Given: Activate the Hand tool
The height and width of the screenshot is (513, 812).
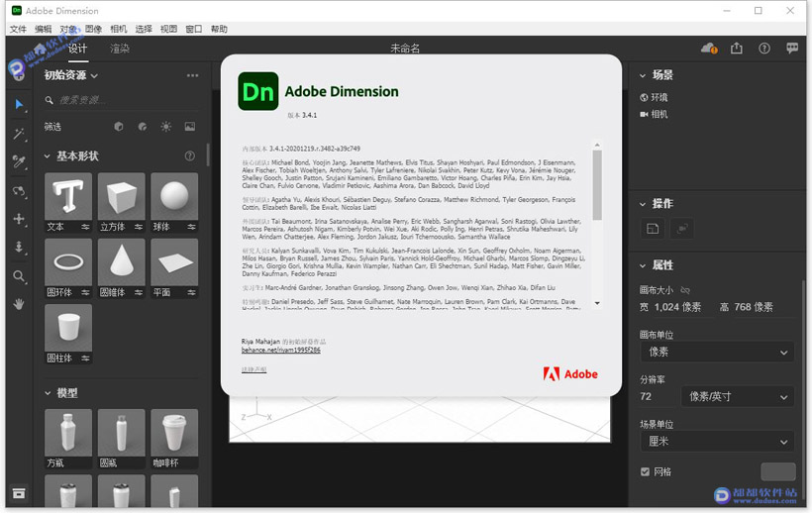Looking at the screenshot, I should [x=19, y=304].
